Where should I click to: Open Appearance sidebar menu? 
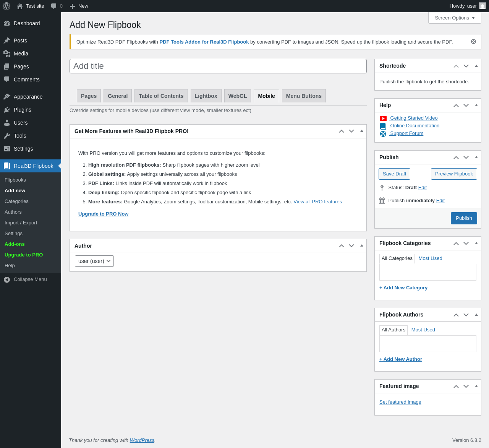31,97
